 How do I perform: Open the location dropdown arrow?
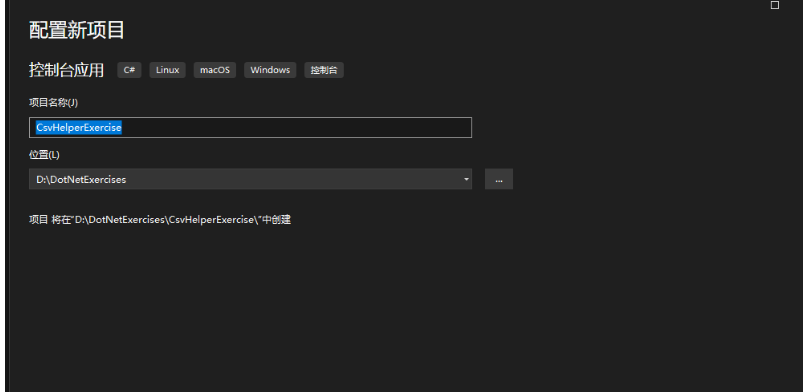(466, 179)
